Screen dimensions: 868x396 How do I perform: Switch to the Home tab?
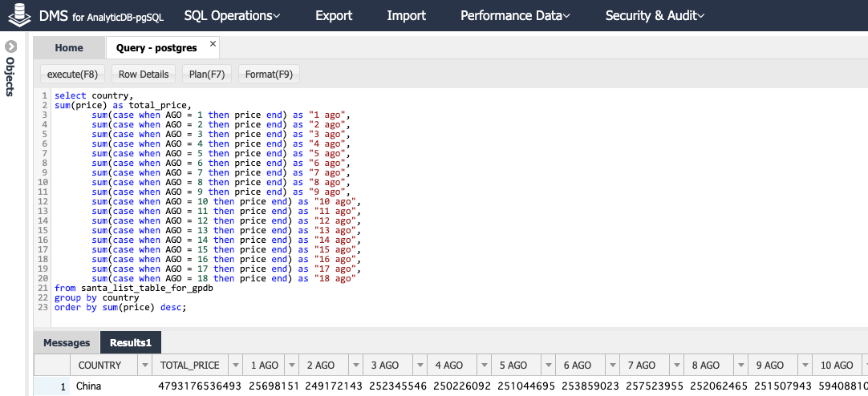[x=69, y=47]
